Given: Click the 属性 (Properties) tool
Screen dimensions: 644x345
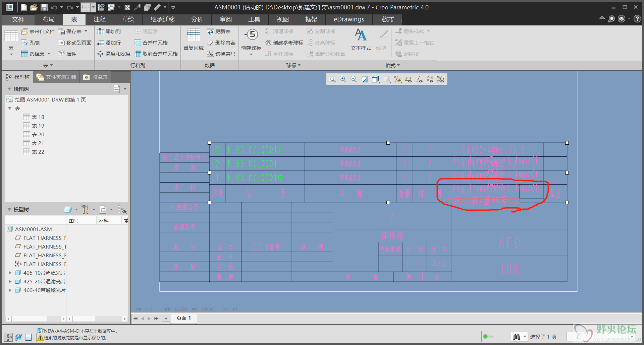Looking at the screenshot, I should pyautogui.click(x=67, y=54).
